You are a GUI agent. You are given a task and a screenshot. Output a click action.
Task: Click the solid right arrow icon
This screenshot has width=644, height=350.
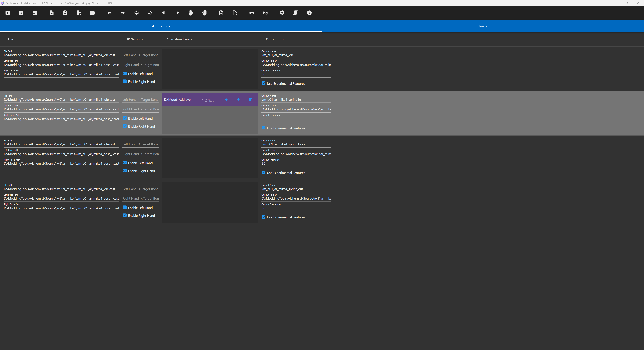coord(123,13)
